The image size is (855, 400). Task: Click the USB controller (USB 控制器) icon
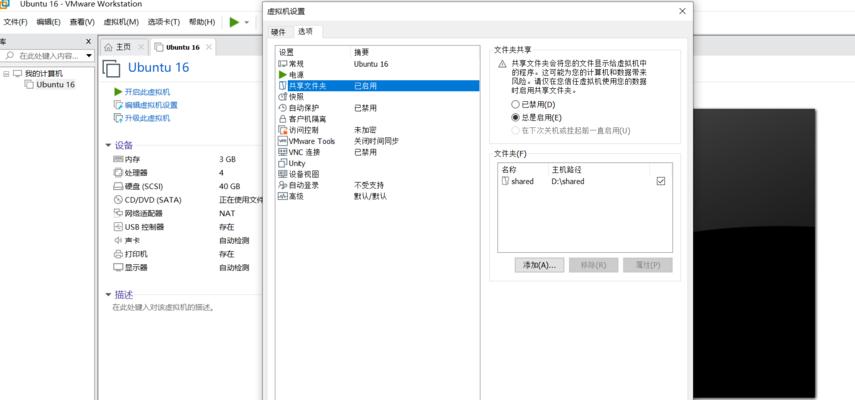118,227
